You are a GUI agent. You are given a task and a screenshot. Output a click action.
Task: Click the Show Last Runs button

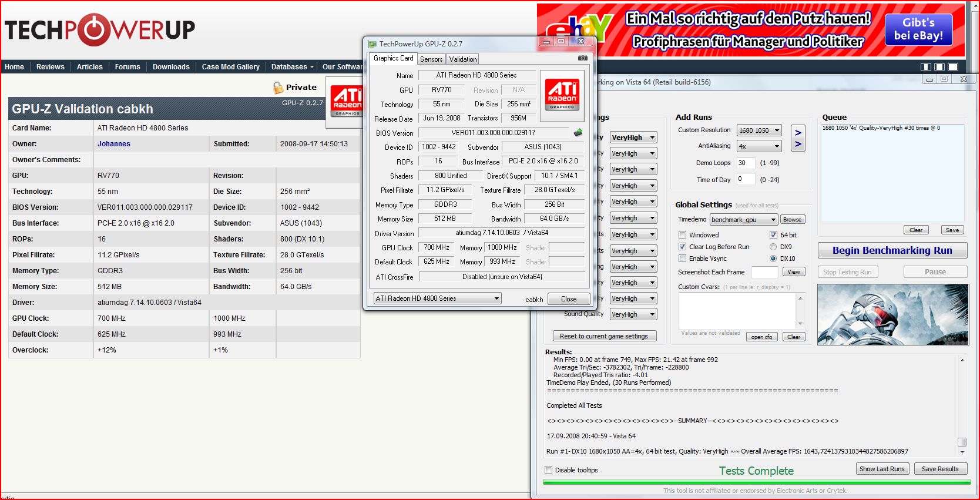[882, 469]
